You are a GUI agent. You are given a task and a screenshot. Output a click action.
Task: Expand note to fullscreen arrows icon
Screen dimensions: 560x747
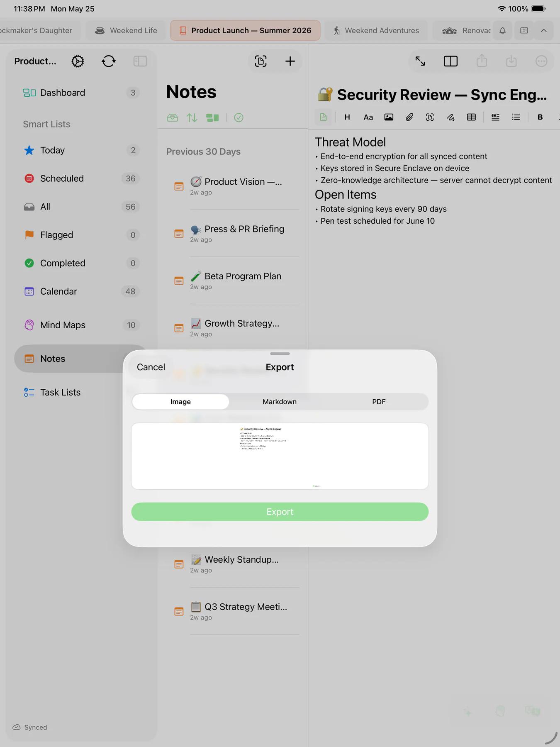click(x=420, y=61)
